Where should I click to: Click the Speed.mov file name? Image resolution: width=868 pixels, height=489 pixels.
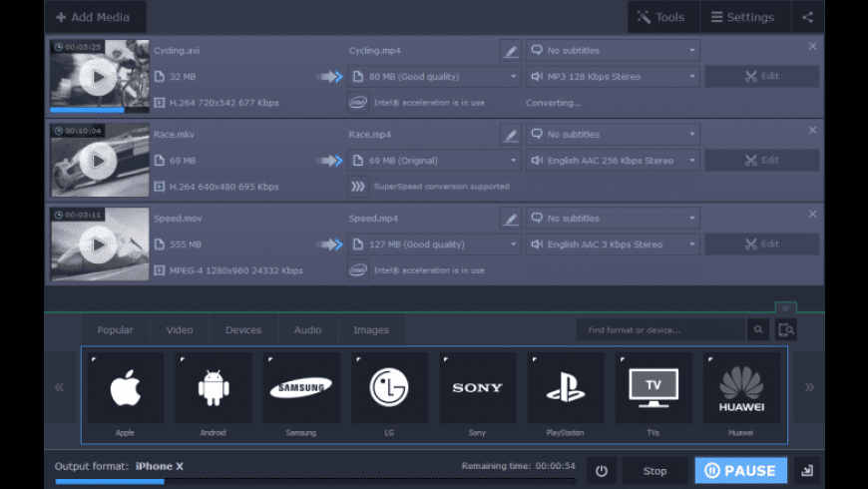pos(178,219)
